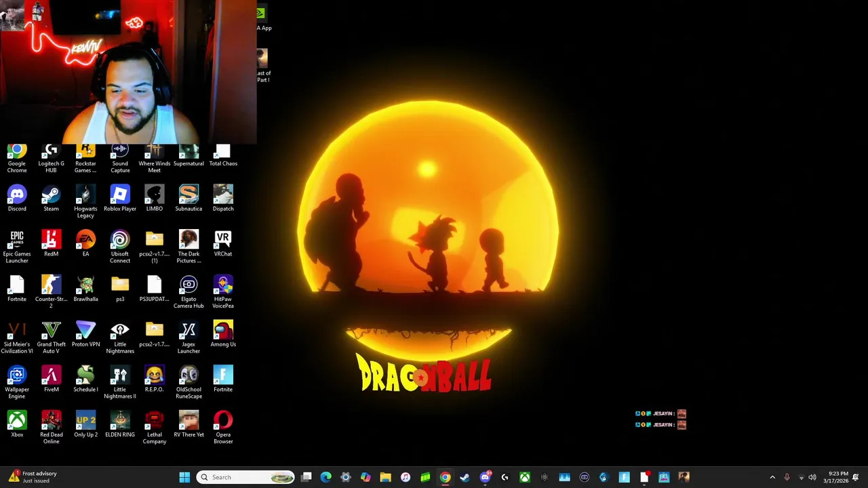Open Task View on the taskbar
Screen dimensions: 868x488
(x=307, y=477)
